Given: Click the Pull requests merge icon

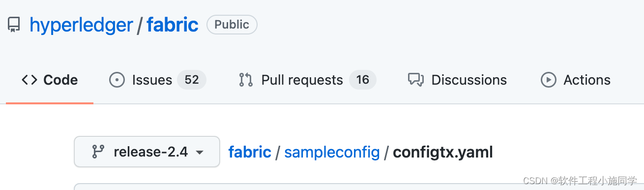Looking at the screenshot, I should [x=246, y=80].
